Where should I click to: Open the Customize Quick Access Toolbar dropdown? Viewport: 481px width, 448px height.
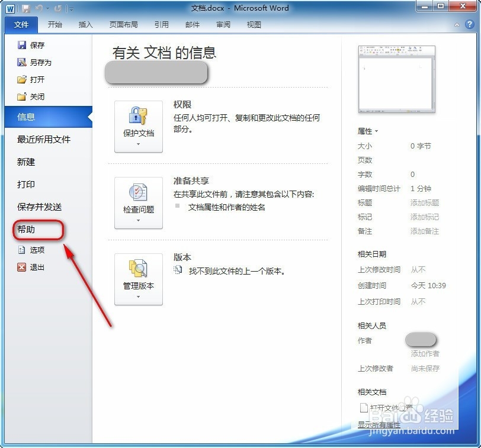pyautogui.click(x=72, y=9)
